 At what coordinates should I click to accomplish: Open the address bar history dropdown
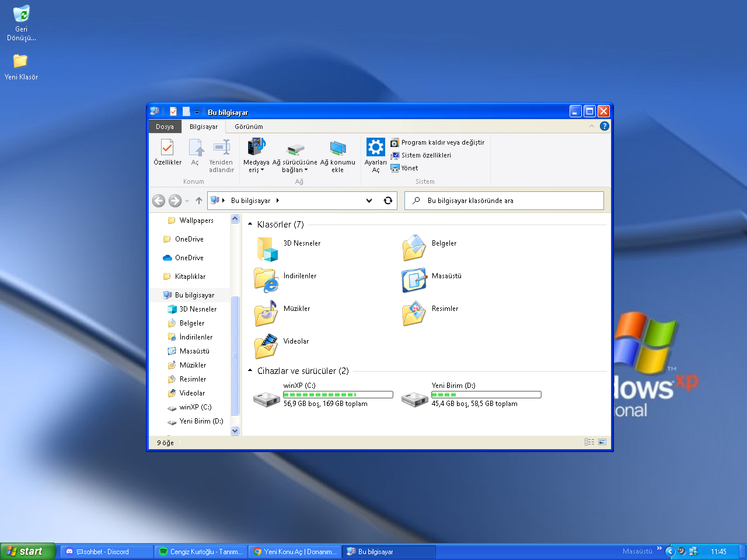(369, 201)
